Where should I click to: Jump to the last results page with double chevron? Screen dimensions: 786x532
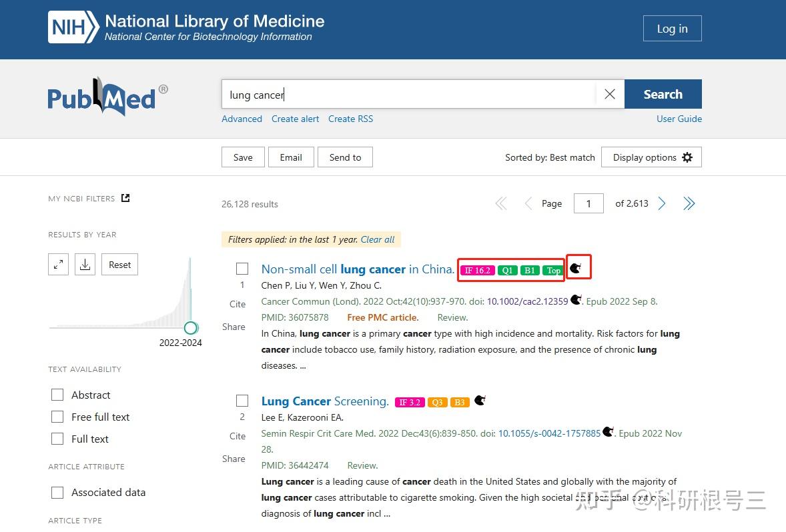pos(689,203)
